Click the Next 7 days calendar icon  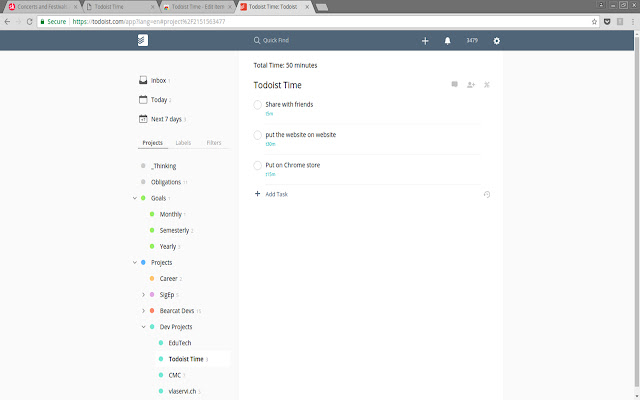pos(143,119)
